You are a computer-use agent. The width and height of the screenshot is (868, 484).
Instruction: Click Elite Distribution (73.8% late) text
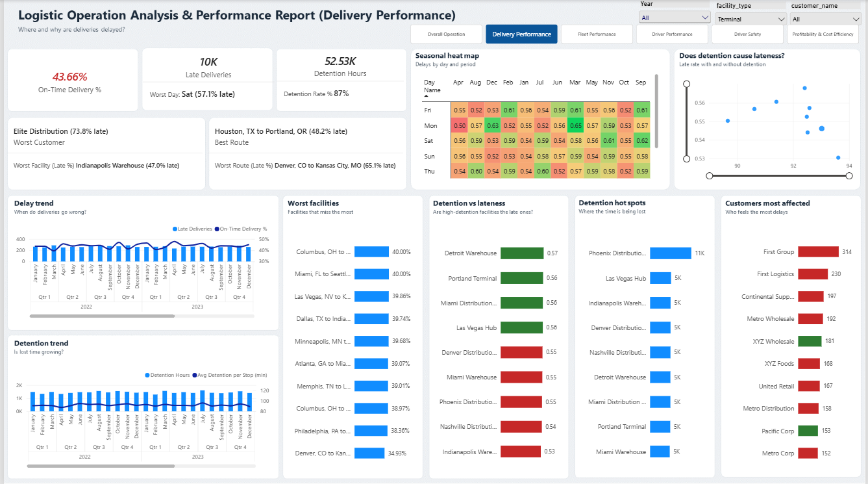[61, 131]
